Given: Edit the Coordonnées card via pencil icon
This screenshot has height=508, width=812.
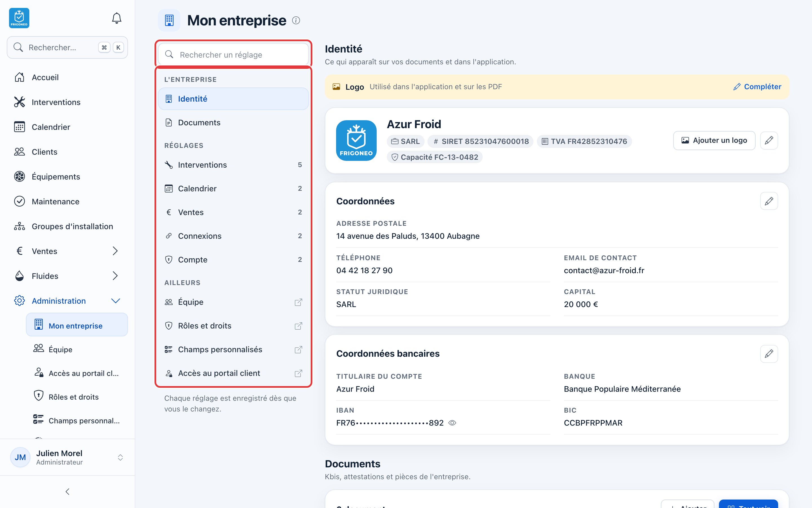Looking at the screenshot, I should pos(769,201).
